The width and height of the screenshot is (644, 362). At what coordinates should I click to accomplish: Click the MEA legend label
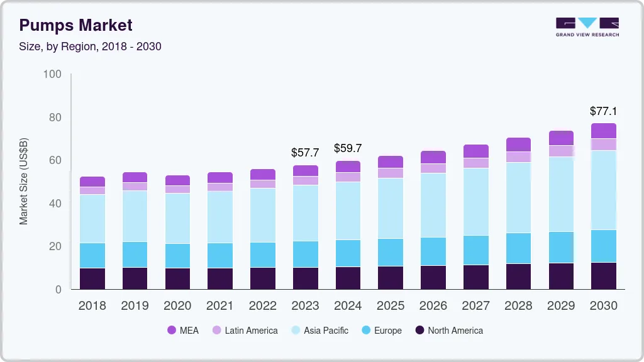tap(189, 330)
